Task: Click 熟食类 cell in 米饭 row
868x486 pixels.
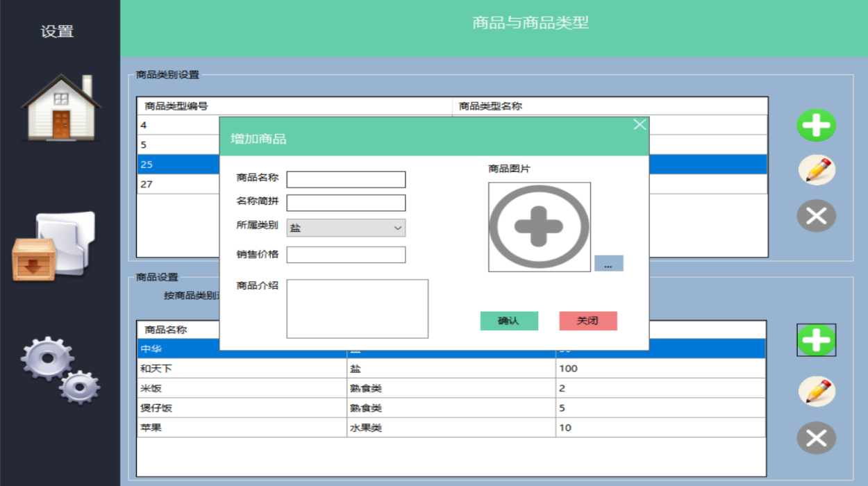Action: (451, 388)
